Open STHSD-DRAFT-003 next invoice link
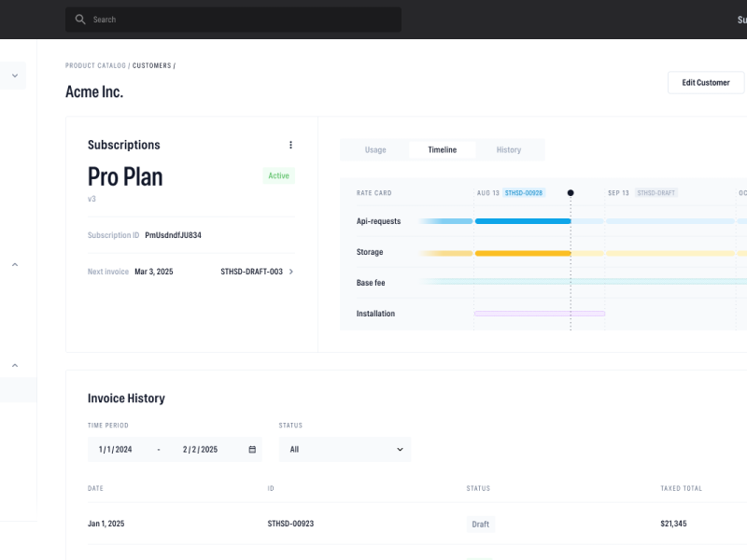This screenshot has height=560, width=747. (x=251, y=272)
